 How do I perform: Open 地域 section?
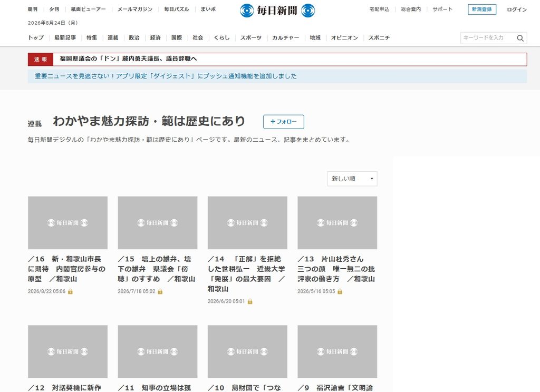[x=315, y=37]
